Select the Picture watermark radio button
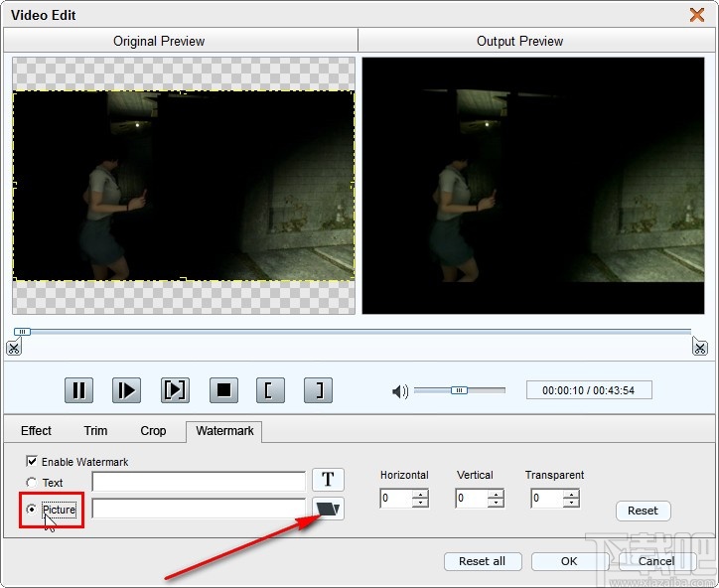This screenshot has width=719, height=588. [31, 510]
